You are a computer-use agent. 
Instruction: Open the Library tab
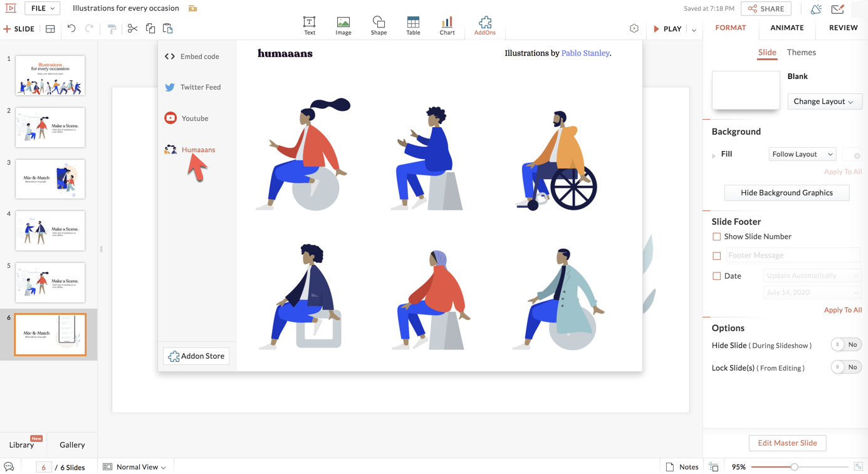[21, 445]
